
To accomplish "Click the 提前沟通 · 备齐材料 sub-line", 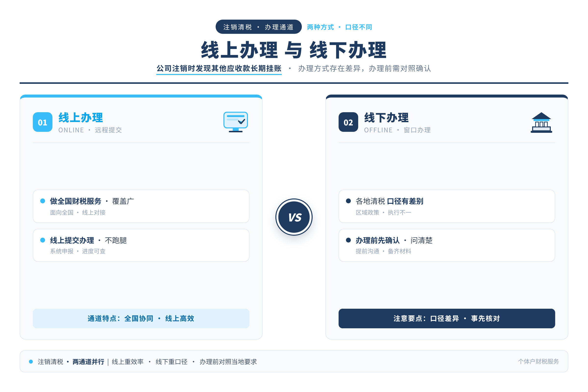I will (383, 251).
